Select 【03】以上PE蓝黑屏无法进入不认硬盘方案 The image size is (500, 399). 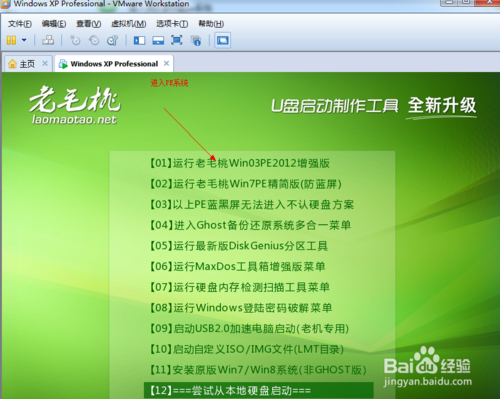pos(252,204)
